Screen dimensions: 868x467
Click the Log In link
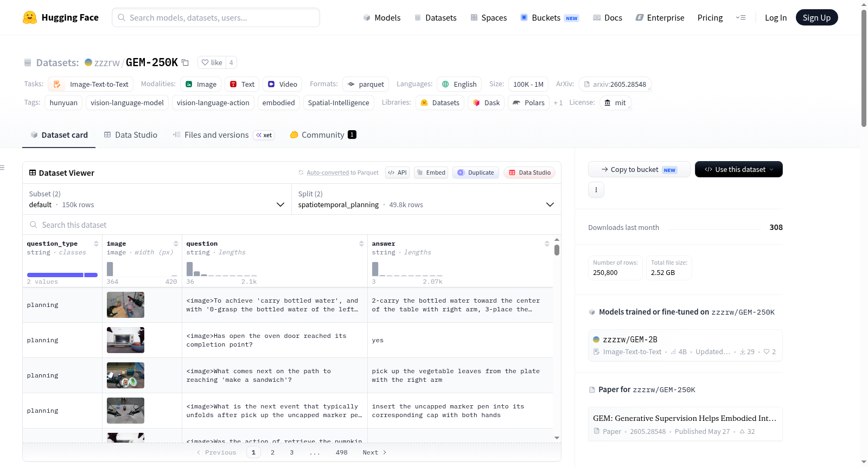[x=776, y=17]
